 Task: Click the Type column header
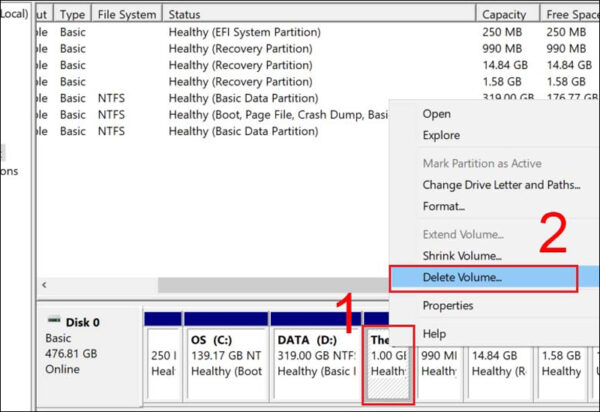[72, 15]
